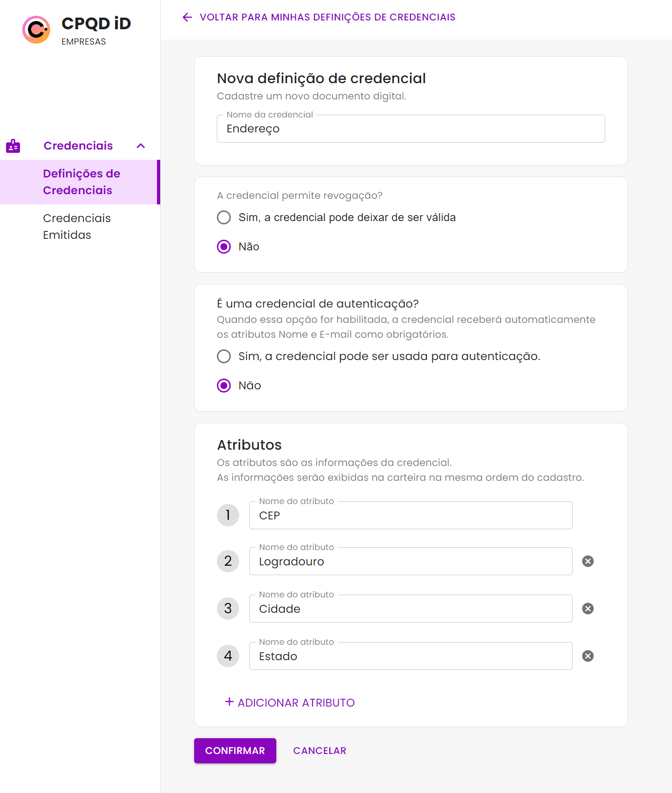Image resolution: width=672 pixels, height=793 pixels.
Task: Focus the CEP attribute name field
Action: pyautogui.click(x=411, y=516)
